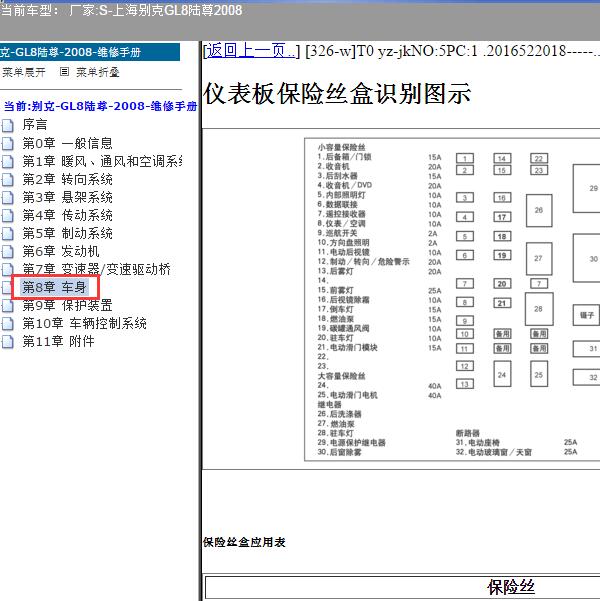600x601 pixels.
Task: Click the 保险丝盒应用表 heading
Action: (x=244, y=542)
